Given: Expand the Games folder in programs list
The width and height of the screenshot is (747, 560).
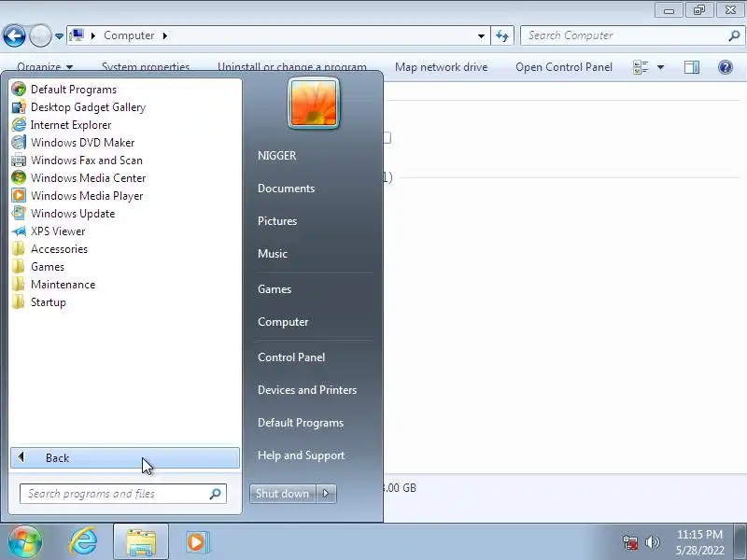Looking at the screenshot, I should click(x=37, y=267).
